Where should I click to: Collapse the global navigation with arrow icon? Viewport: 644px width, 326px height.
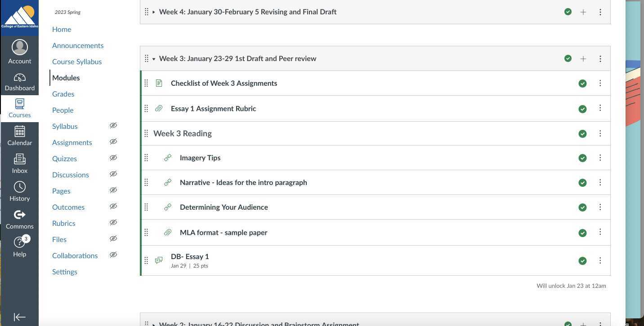pyautogui.click(x=19, y=317)
